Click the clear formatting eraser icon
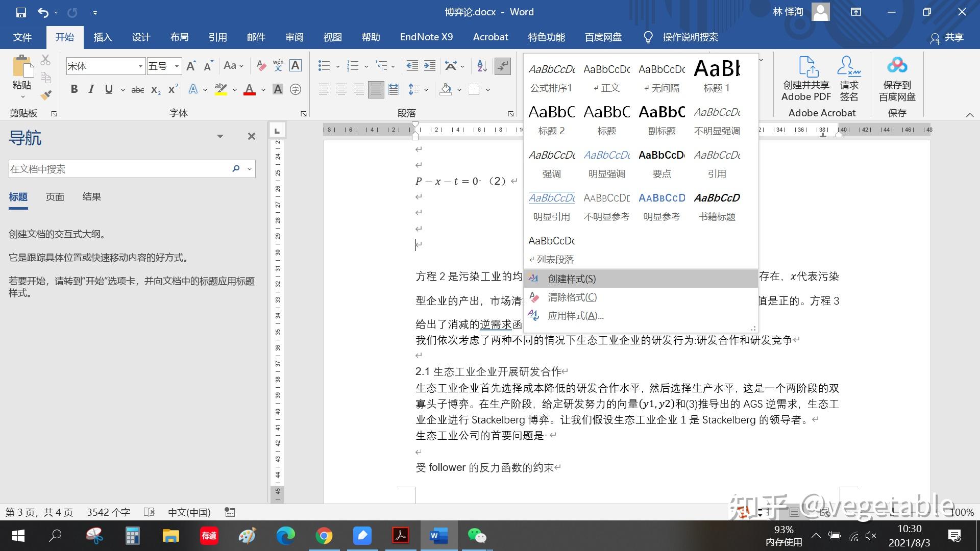This screenshot has width=980, height=551. point(261,66)
